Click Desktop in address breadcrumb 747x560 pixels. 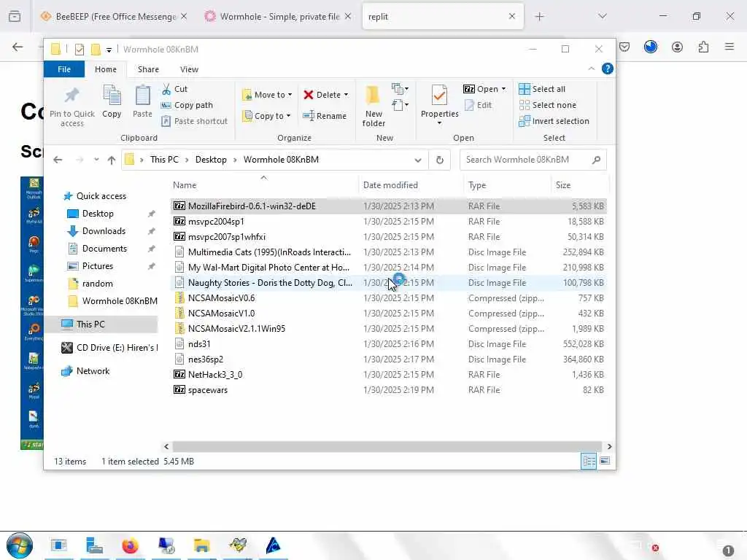pyautogui.click(x=211, y=160)
